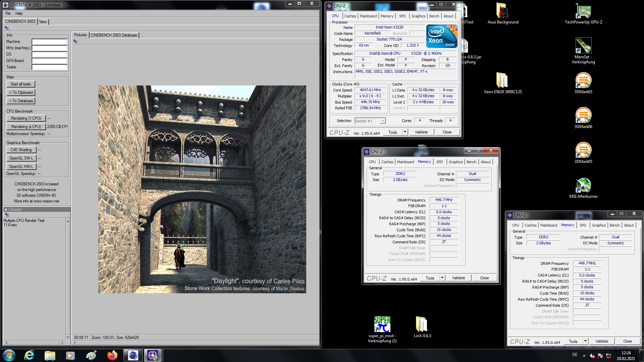644x362 pixels.
Task: Click the Console panel pin icon
Action: [x=7, y=215]
